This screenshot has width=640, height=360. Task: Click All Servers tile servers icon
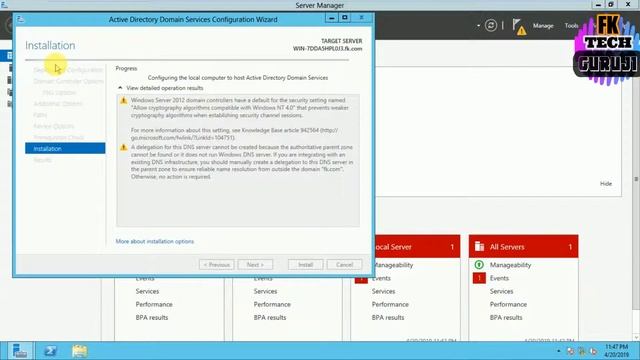[479, 247]
